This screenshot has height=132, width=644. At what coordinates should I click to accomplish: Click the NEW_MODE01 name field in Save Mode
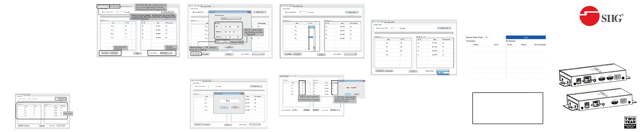pyautogui.click(x=351, y=88)
